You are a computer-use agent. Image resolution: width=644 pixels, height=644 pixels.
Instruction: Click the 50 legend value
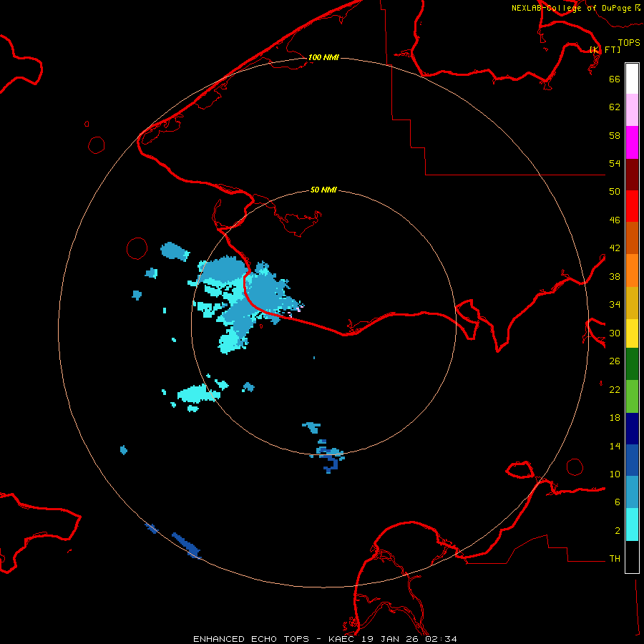click(615, 192)
